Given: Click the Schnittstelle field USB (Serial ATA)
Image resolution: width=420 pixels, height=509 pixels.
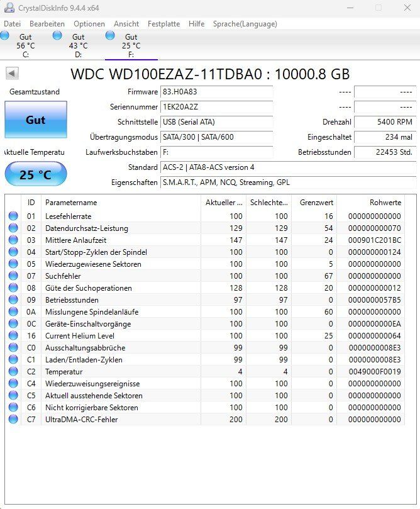Looking at the screenshot, I should [216, 122].
